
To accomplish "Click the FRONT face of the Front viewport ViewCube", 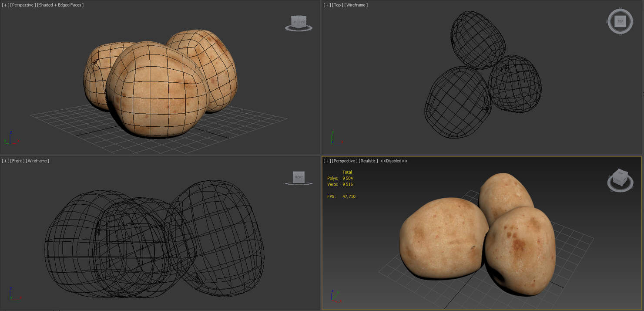I will [298, 176].
